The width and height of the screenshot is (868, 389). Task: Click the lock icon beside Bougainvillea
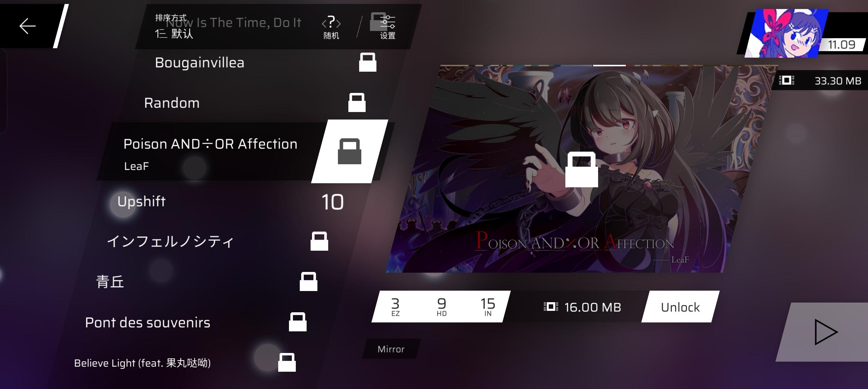point(367,62)
